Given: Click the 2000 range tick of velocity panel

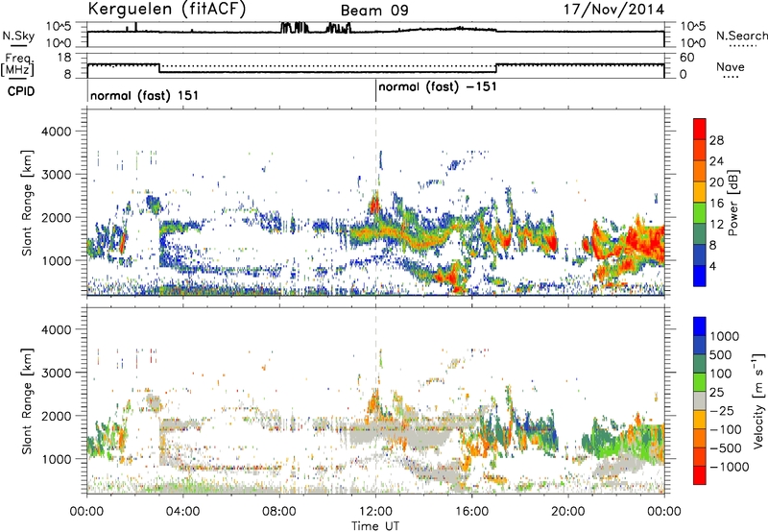Looking at the screenshot, I should click(56, 416).
